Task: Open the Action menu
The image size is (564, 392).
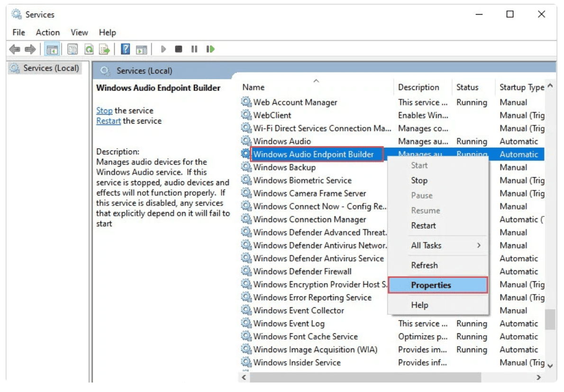Action: (48, 32)
